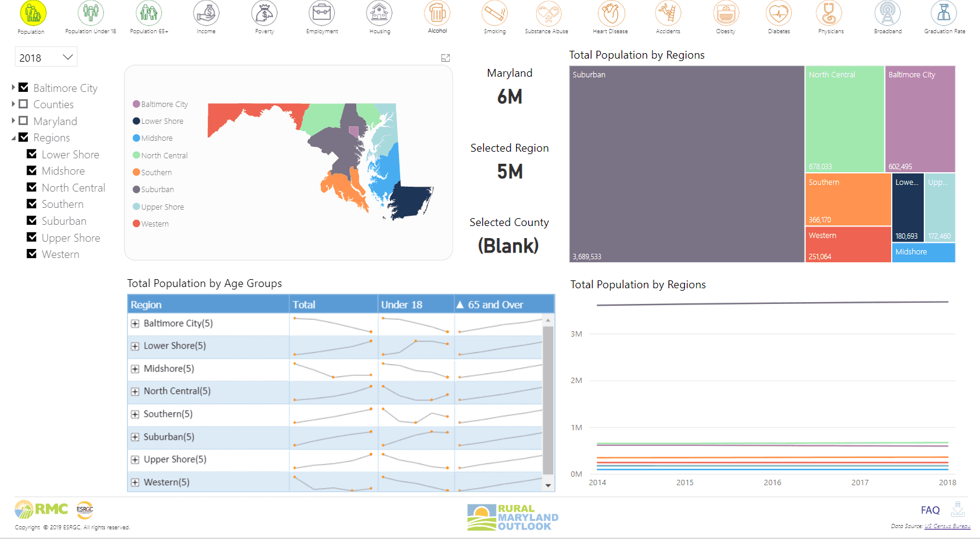Open the Income indicator icon
Image resolution: width=980 pixels, height=539 pixels.
pyautogui.click(x=206, y=13)
